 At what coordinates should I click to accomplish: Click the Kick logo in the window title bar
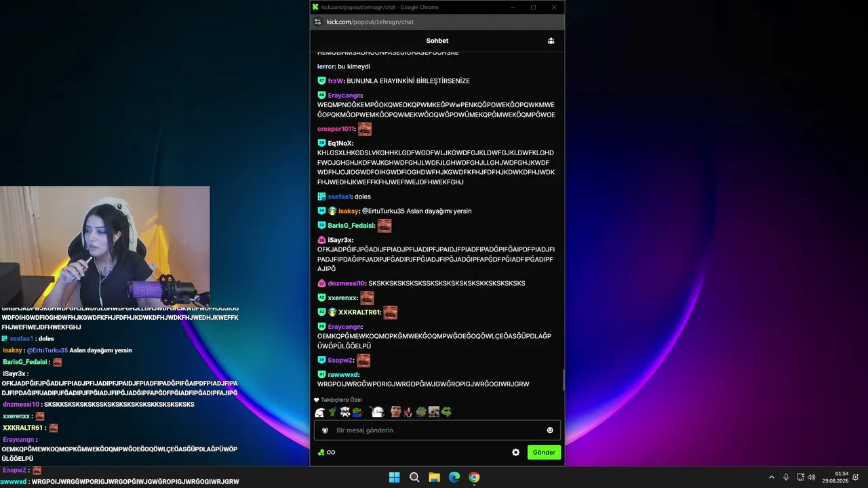coord(315,7)
